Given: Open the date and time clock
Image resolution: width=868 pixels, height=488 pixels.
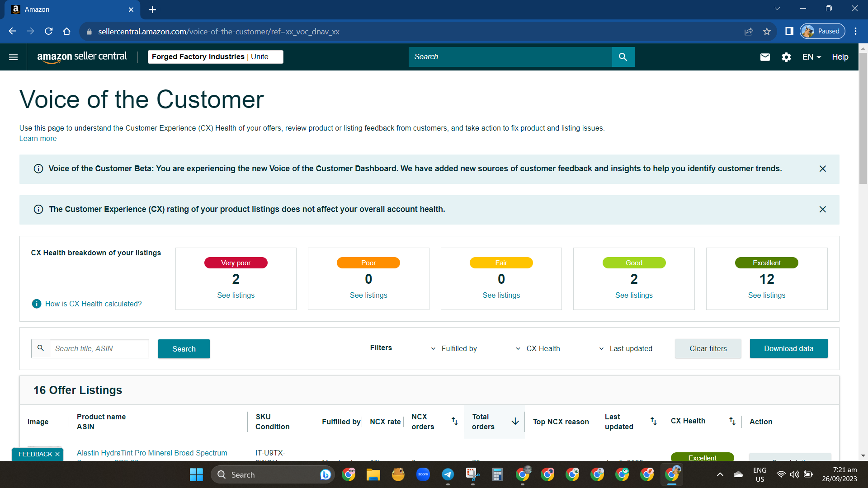Looking at the screenshot, I should pyautogui.click(x=840, y=474).
